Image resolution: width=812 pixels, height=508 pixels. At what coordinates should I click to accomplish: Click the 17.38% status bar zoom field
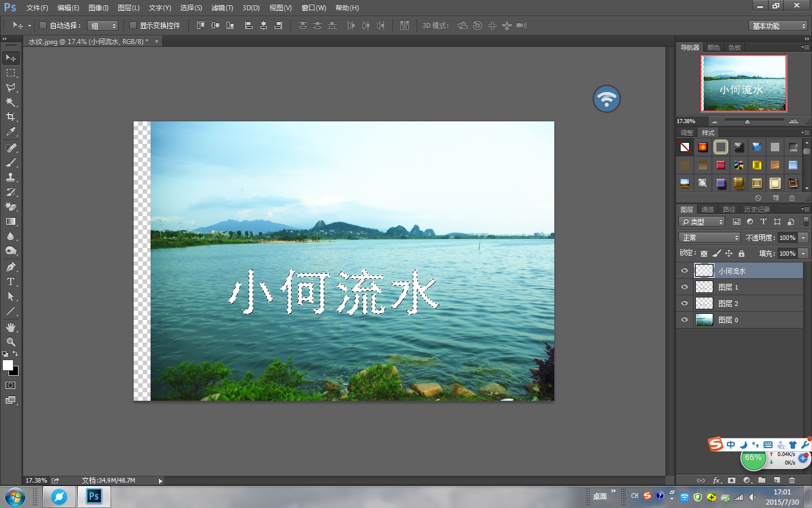click(36, 481)
